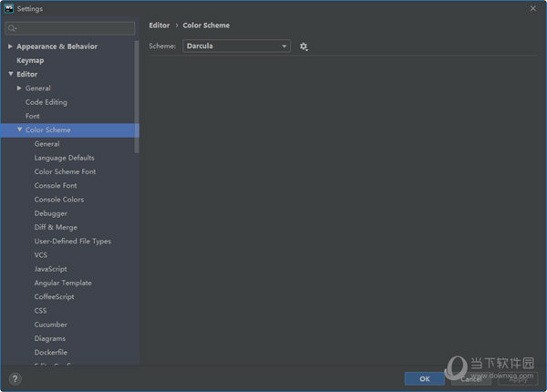Open the Scheme dropdown showing Darcula
This screenshot has height=392, width=547.
[x=236, y=46]
